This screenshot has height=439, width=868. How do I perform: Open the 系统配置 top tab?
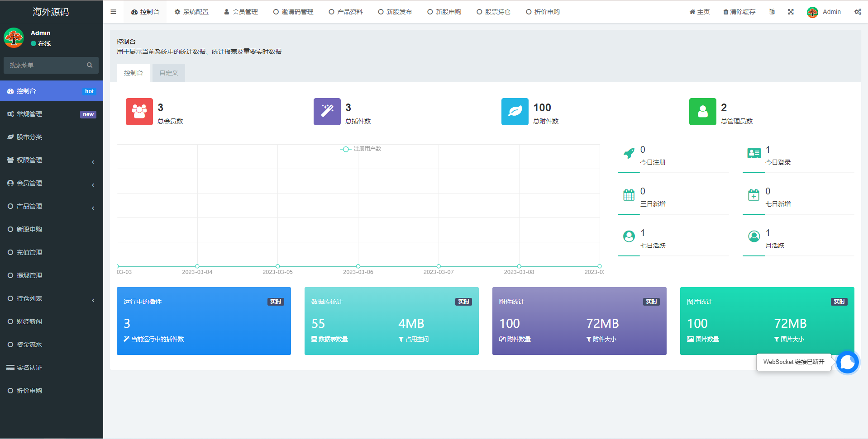191,12
